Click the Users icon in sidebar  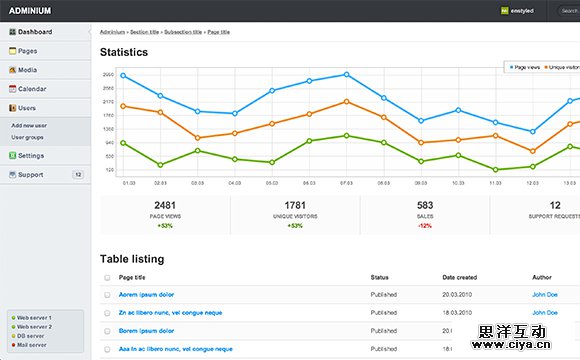13,108
